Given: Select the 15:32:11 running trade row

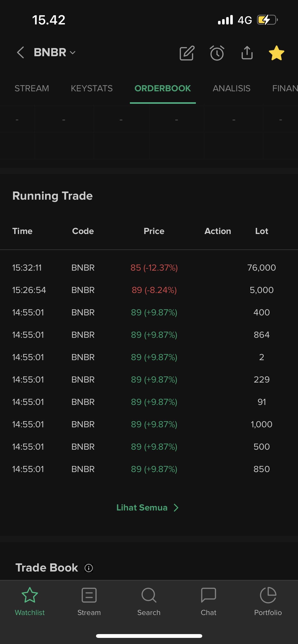Looking at the screenshot, I should point(149,268).
